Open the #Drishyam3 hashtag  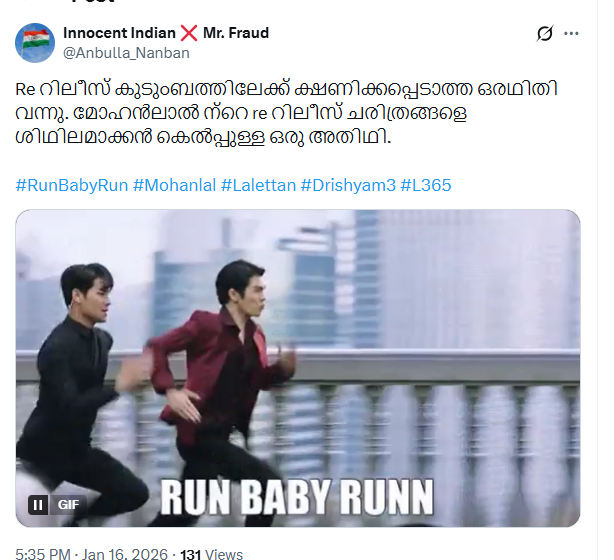pyautogui.click(x=348, y=185)
